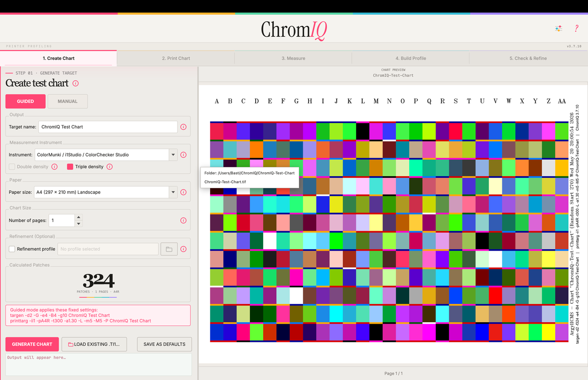588x380 pixels.
Task: Decrease number of pages with down arrow
Action: 78,224
